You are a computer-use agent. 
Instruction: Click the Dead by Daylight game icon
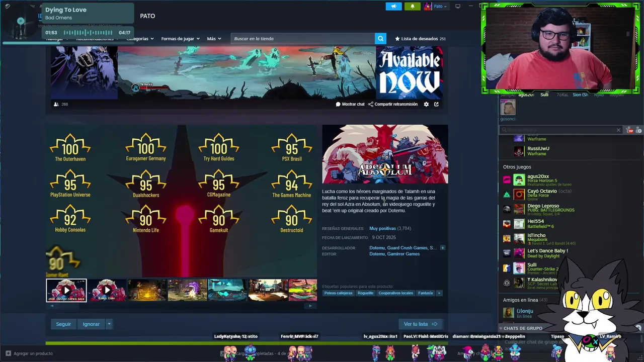point(507,253)
